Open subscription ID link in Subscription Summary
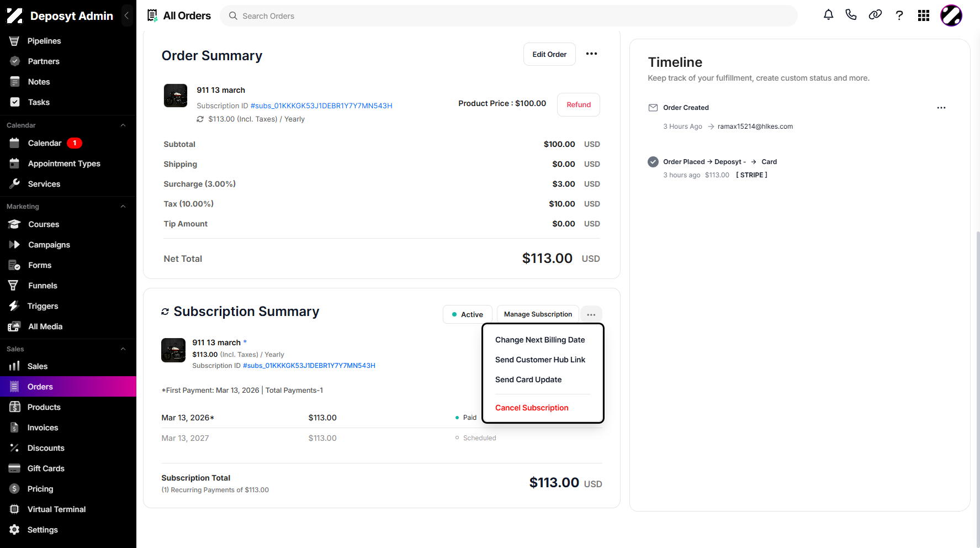The width and height of the screenshot is (980, 548). point(309,366)
